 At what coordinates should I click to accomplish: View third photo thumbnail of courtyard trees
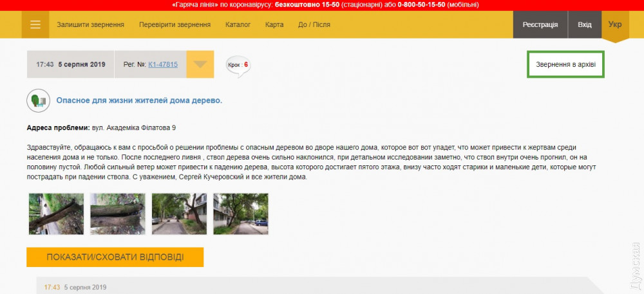pos(179,214)
